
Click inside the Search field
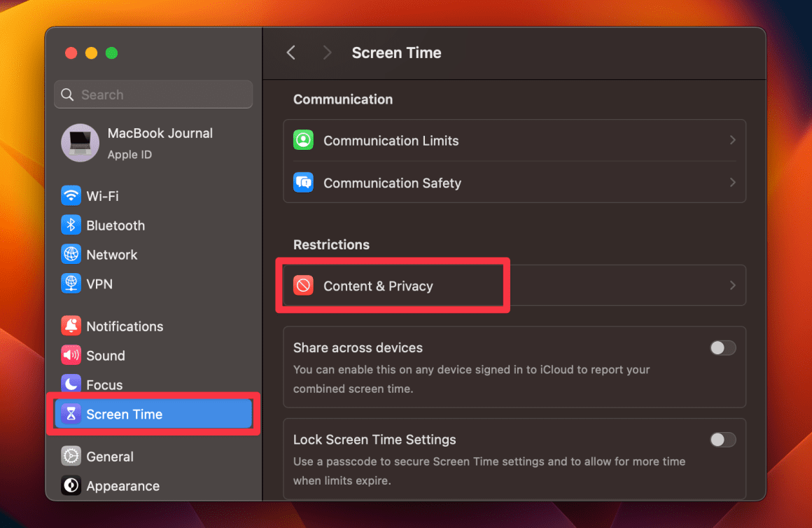pos(153,94)
